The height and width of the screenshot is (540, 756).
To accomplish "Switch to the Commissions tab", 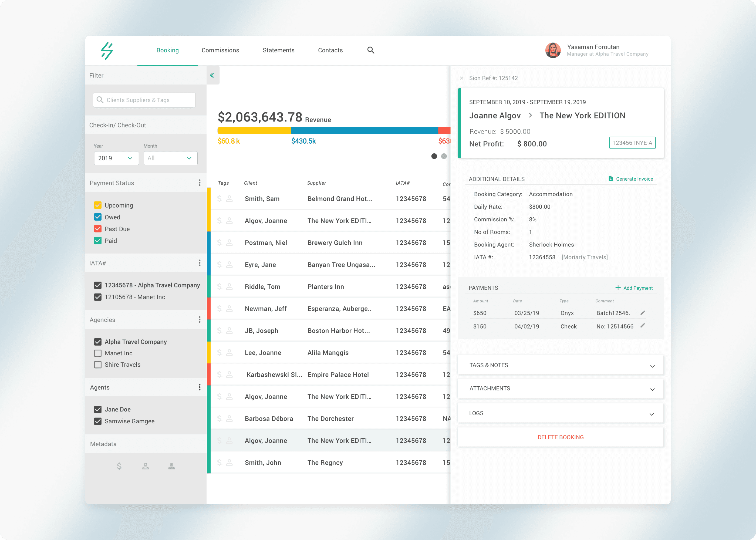I will coord(220,50).
